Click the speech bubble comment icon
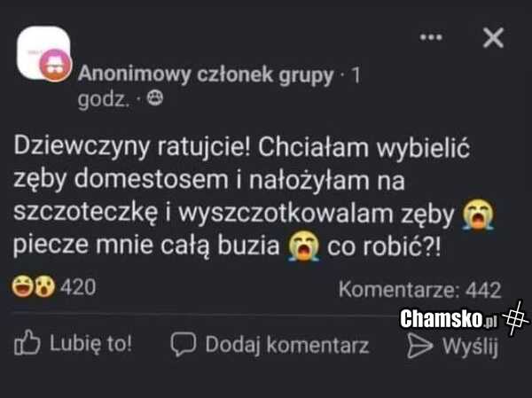Viewport: 532px width, 398px height. pyautogui.click(x=184, y=344)
